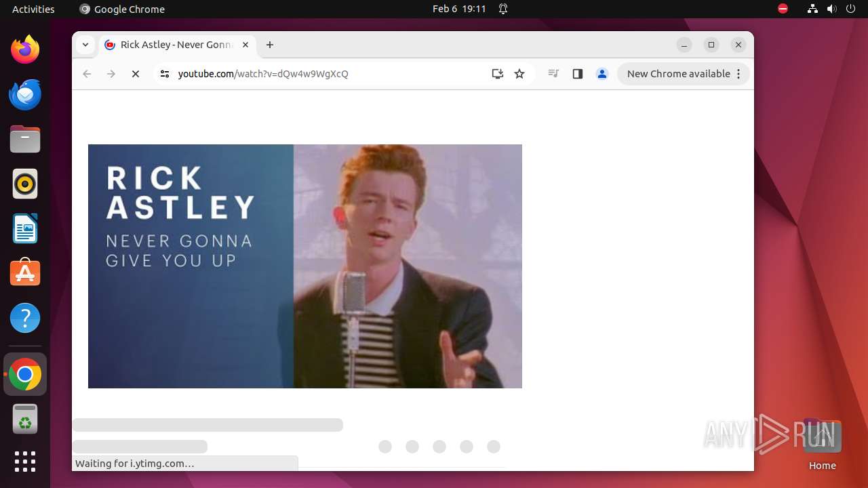Open network status in system tray

pyautogui.click(x=812, y=9)
